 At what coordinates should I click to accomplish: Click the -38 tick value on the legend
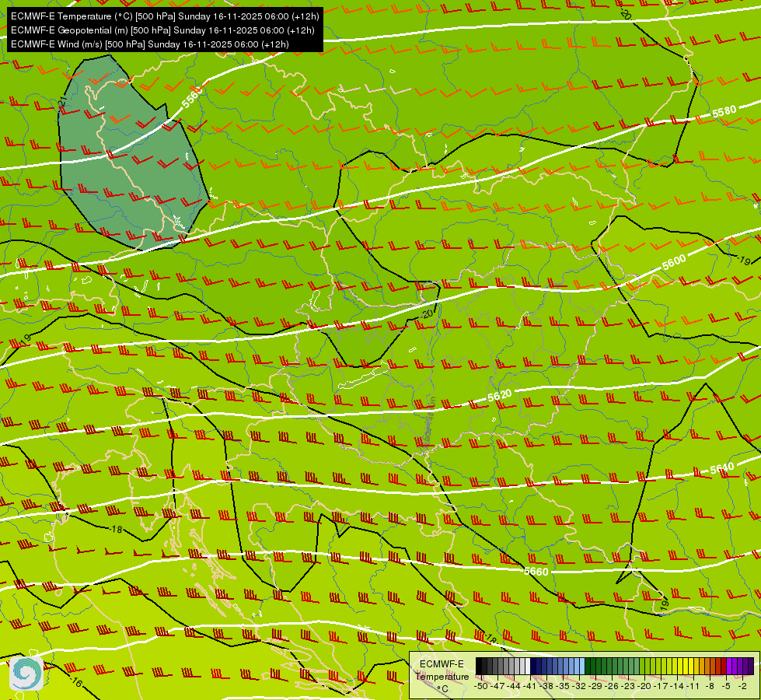point(546,686)
